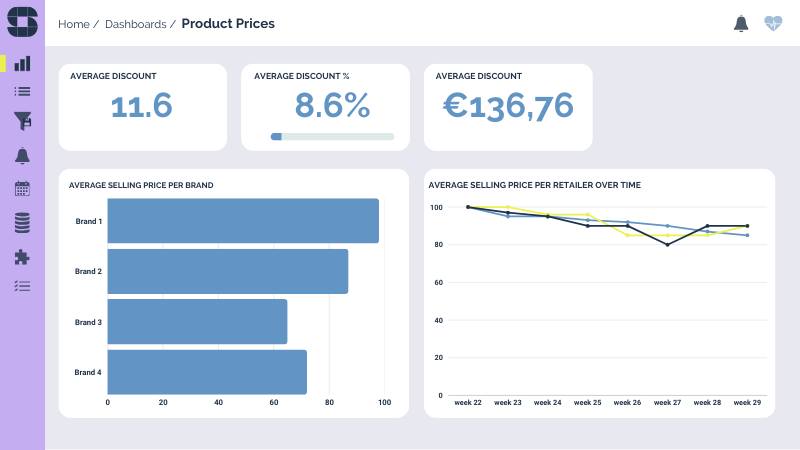
Task: Open the list view sidebar icon
Action: coord(22,91)
